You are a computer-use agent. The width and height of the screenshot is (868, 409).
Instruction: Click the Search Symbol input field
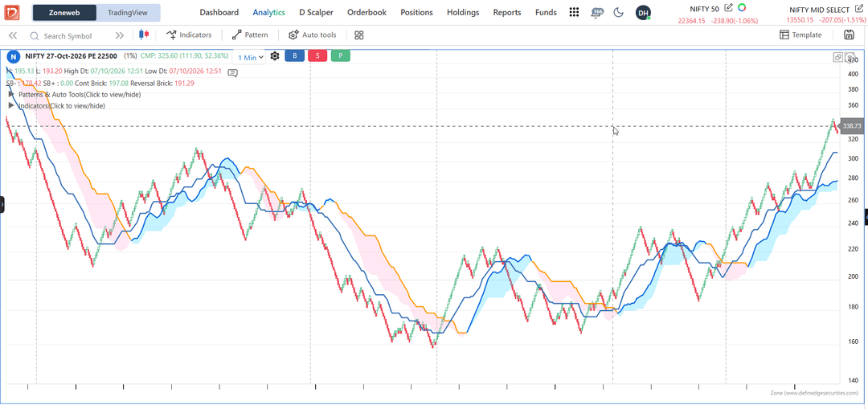[68, 35]
